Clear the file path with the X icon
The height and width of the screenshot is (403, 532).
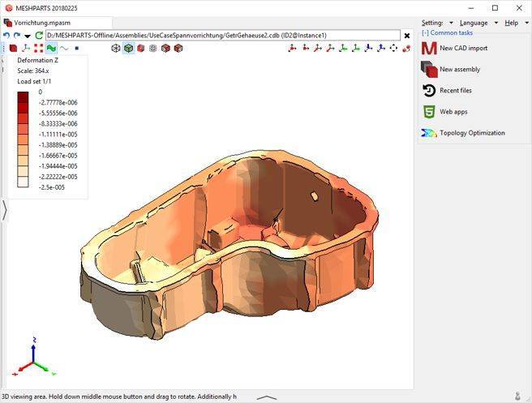click(x=408, y=36)
